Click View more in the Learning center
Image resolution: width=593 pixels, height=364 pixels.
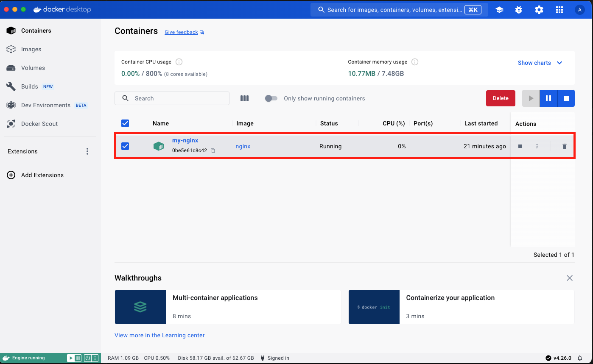pos(159,335)
